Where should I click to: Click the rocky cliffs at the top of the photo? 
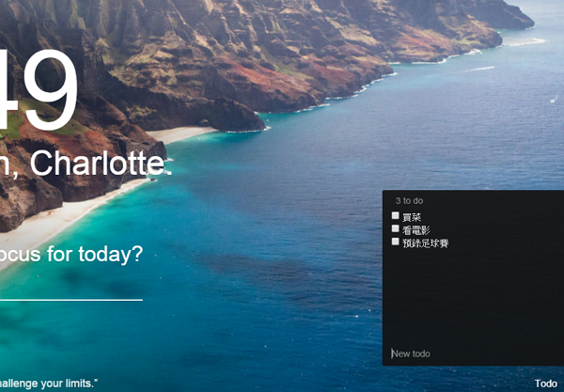(235, 38)
